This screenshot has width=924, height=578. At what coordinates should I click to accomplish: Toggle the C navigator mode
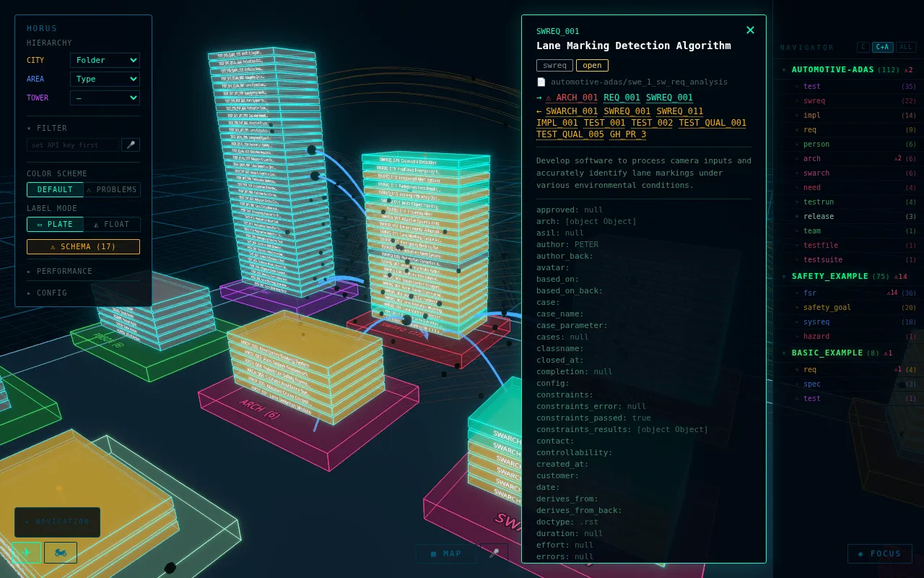[863, 48]
